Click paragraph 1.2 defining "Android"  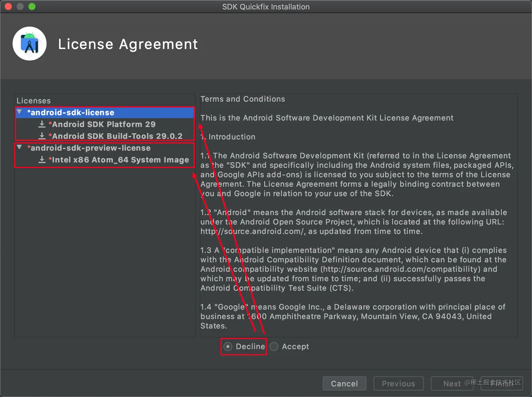pos(354,222)
